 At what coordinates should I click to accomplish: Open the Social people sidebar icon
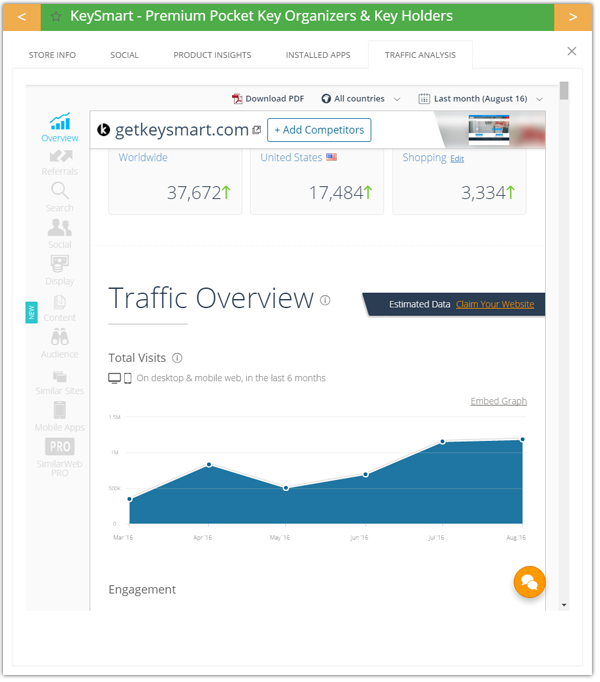pyautogui.click(x=60, y=227)
